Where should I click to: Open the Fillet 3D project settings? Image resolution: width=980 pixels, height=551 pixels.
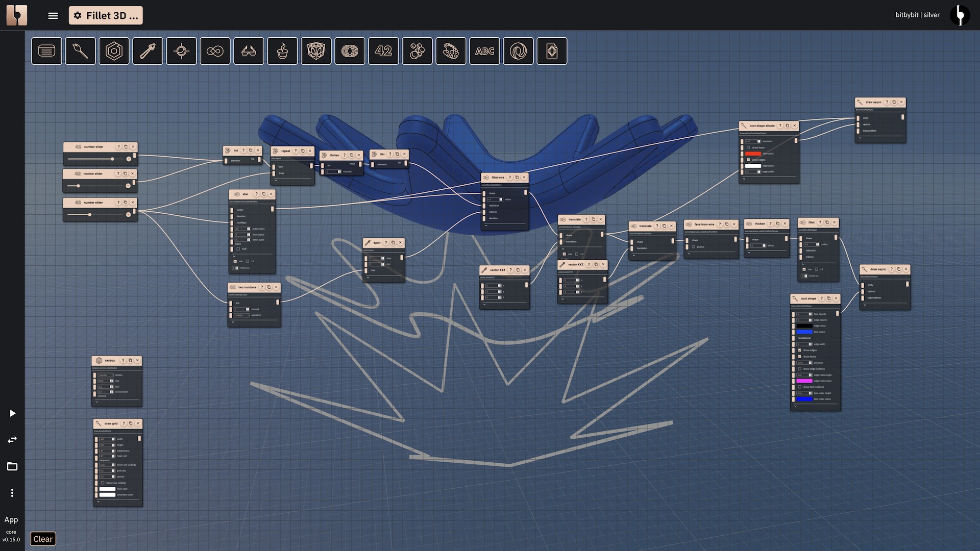[x=106, y=15]
